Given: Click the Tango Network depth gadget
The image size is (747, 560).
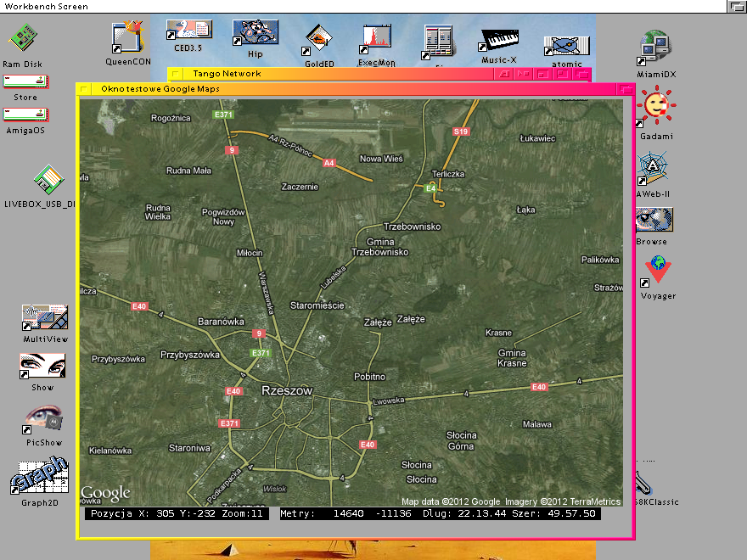Looking at the screenshot, I should (x=581, y=74).
